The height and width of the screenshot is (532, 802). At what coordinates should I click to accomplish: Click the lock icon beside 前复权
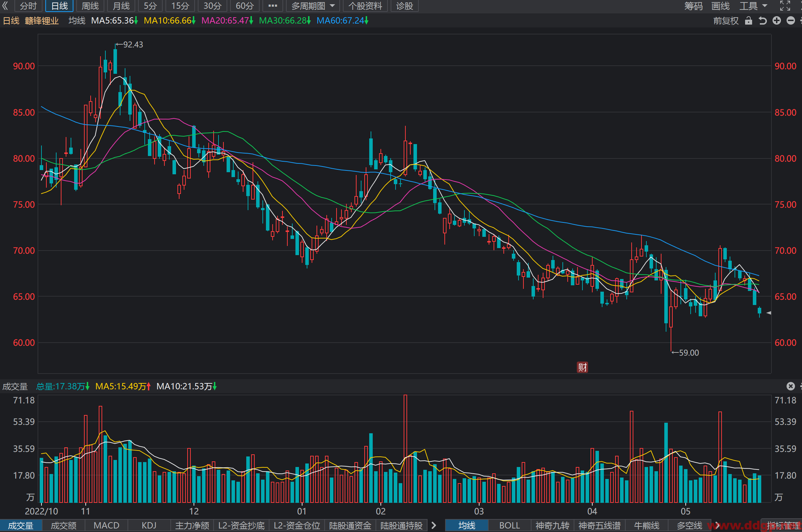(748, 21)
